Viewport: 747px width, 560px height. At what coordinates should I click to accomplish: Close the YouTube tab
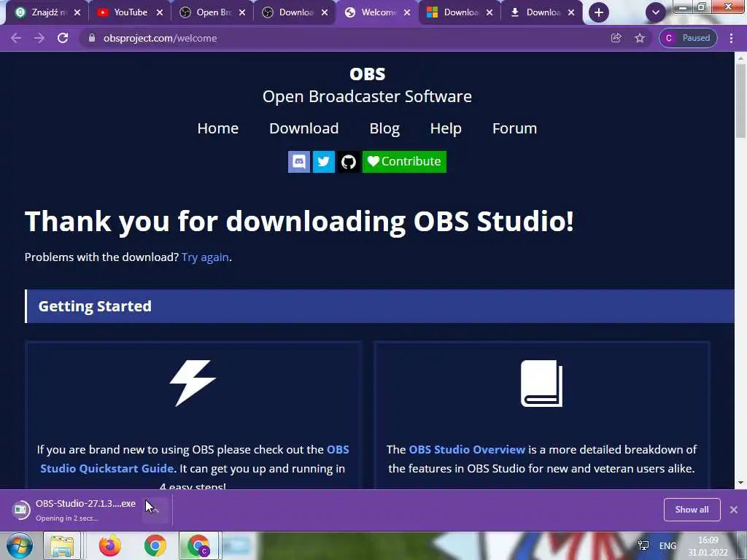coord(160,12)
